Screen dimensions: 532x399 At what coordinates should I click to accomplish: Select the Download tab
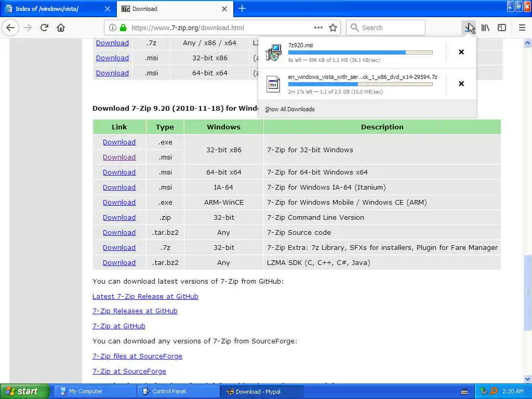pos(175,9)
